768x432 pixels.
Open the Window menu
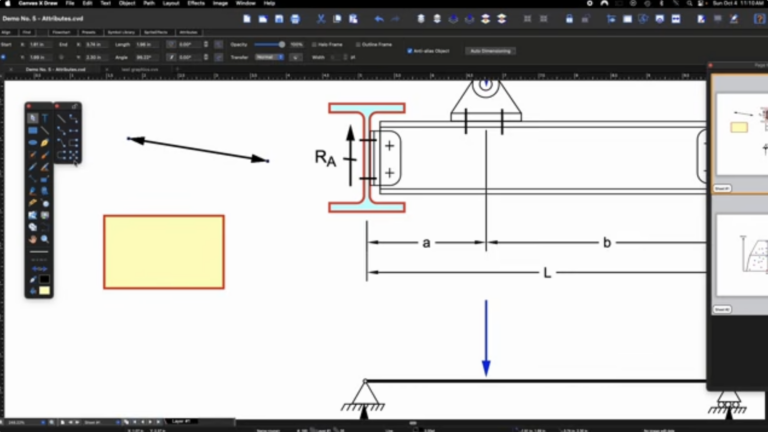tap(245, 3)
